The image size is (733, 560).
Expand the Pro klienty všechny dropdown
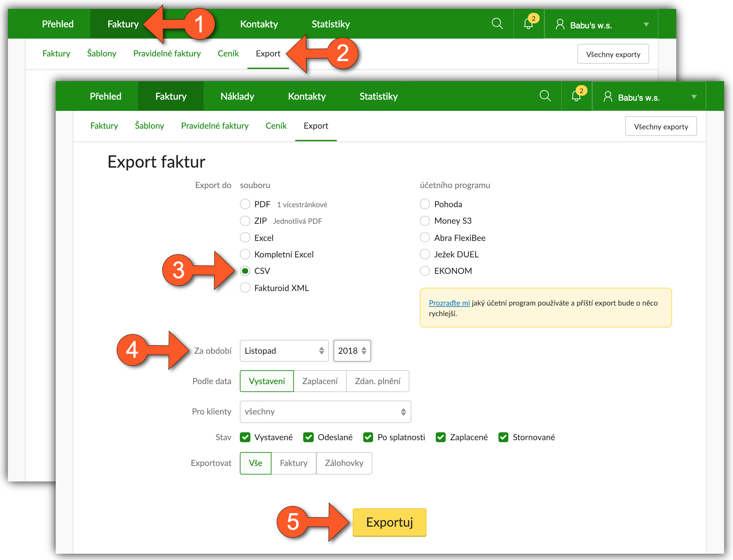(325, 412)
